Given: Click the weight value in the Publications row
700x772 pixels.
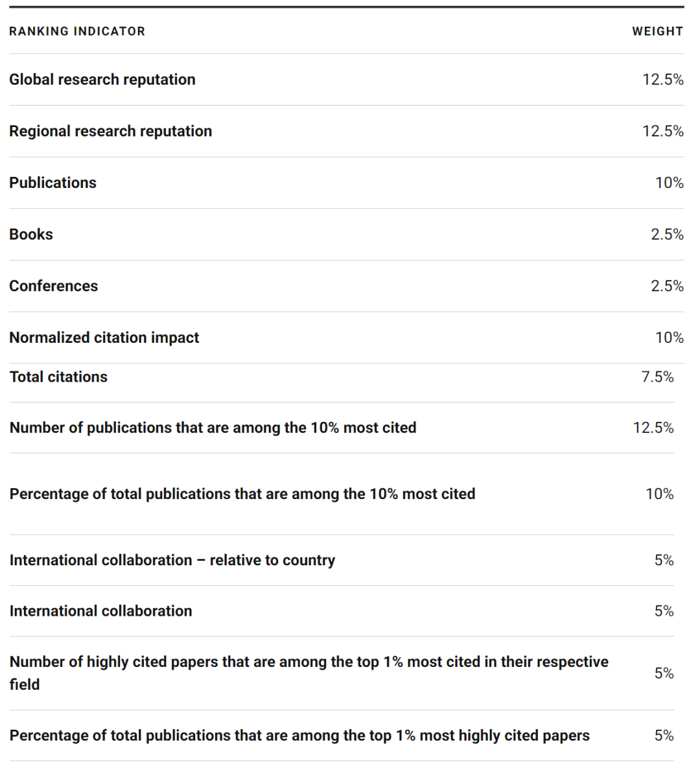Looking at the screenshot, I should tap(669, 183).
